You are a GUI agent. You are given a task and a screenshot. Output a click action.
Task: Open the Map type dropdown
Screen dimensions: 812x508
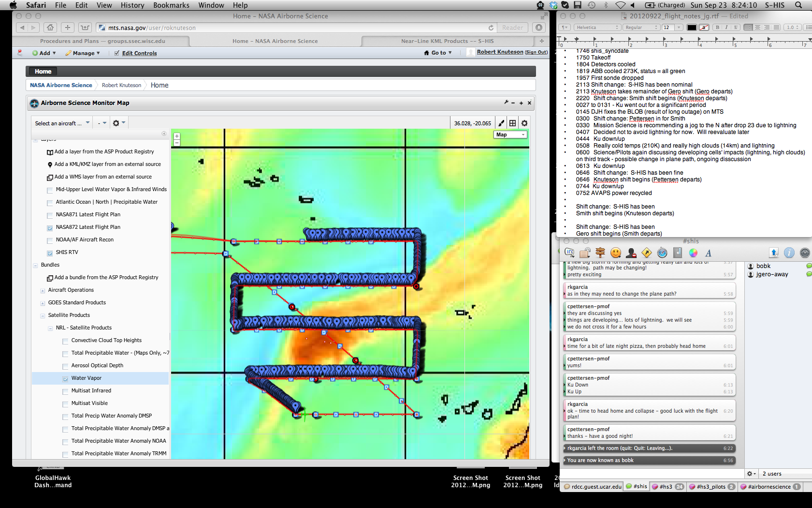coord(510,134)
